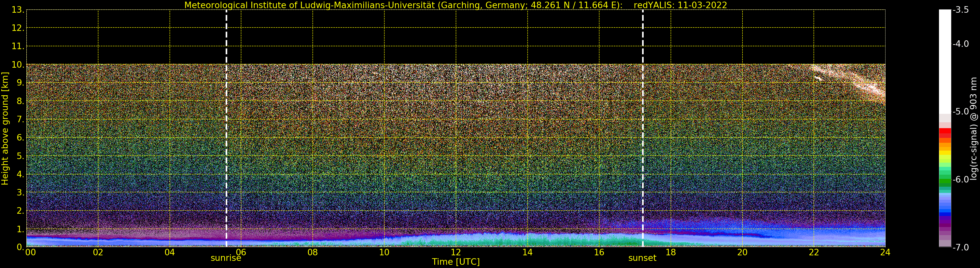Click the '08' tick on the time axis
Screen dimensions: 980x268
pos(313,252)
